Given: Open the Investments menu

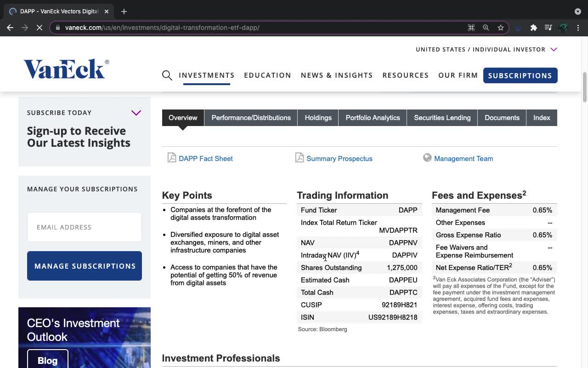Looking at the screenshot, I should pyautogui.click(x=207, y=75).
